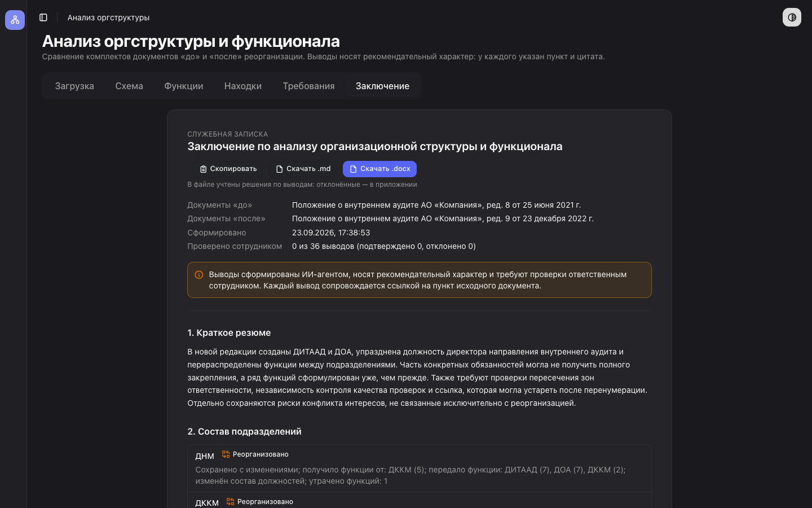Click the warning text 'Выводы сформированы ИИ-агентом'

pos(418,280)
